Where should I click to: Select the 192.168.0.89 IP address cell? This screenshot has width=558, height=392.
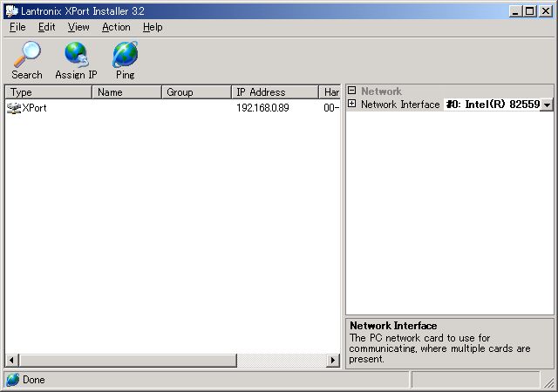point(262,108)
